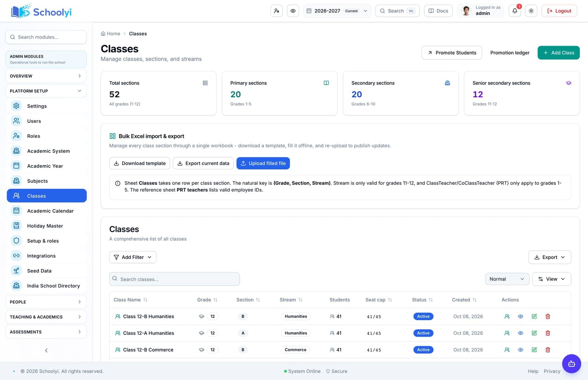Expand the ASSESSMENTS sidebar section
Image resolution: width=588 pixels, height=380 pixels.
46,332
